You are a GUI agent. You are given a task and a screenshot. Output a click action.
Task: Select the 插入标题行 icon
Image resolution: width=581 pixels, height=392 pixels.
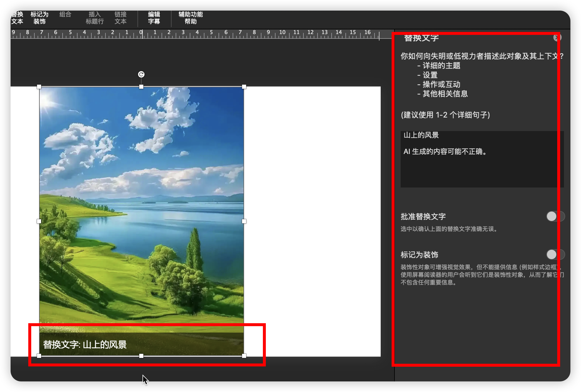click(x=95, y=18)
